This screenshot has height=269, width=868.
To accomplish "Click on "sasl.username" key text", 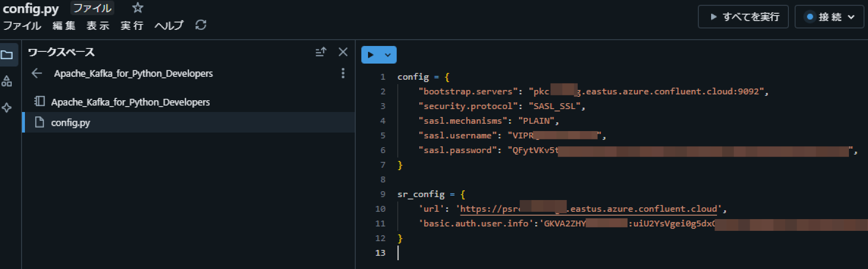I will pyautogui.click(x=457, y=135).
